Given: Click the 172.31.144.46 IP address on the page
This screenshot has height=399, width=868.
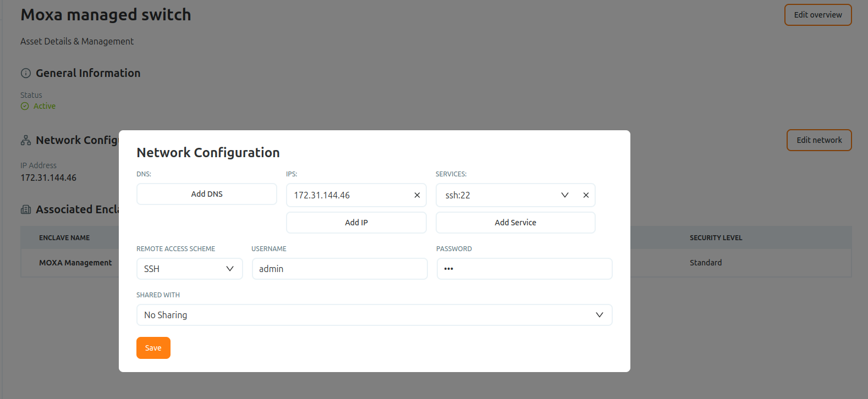Looking at the screenshot, I should [48, 178].
